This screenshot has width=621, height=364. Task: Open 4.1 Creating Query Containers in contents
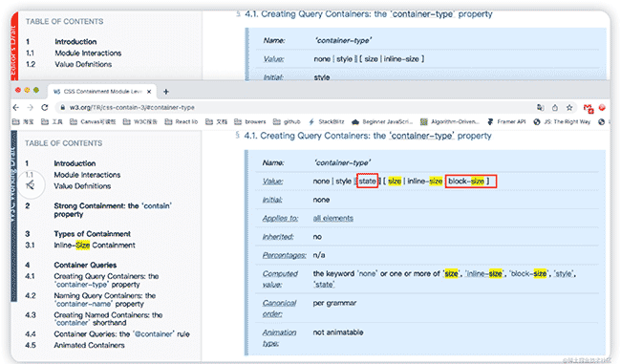click(x=106, y=280)
